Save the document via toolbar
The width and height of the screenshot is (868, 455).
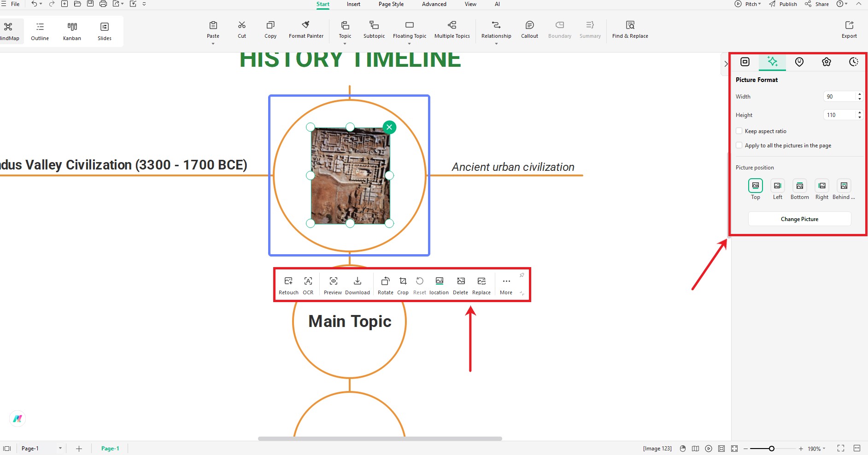90,4
